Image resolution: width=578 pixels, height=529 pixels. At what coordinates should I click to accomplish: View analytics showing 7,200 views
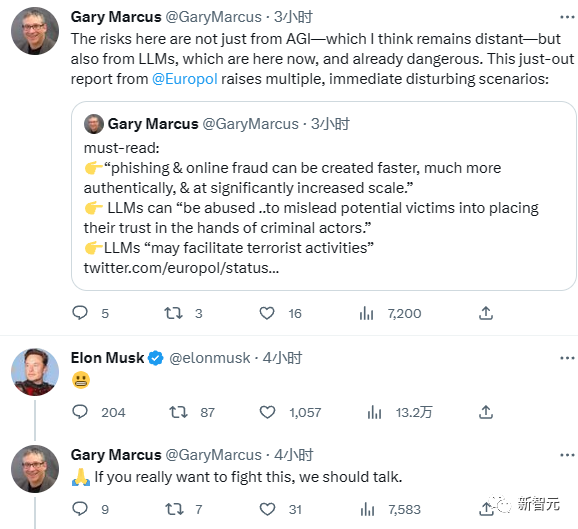click(x=366, y=314)
